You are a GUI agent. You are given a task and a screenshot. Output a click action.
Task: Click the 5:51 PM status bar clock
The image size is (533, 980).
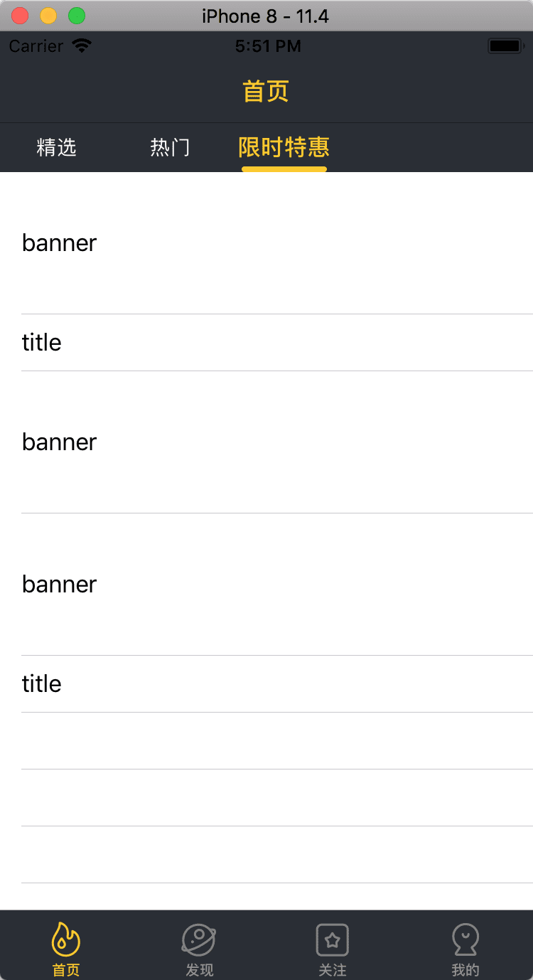pos(268,46)
